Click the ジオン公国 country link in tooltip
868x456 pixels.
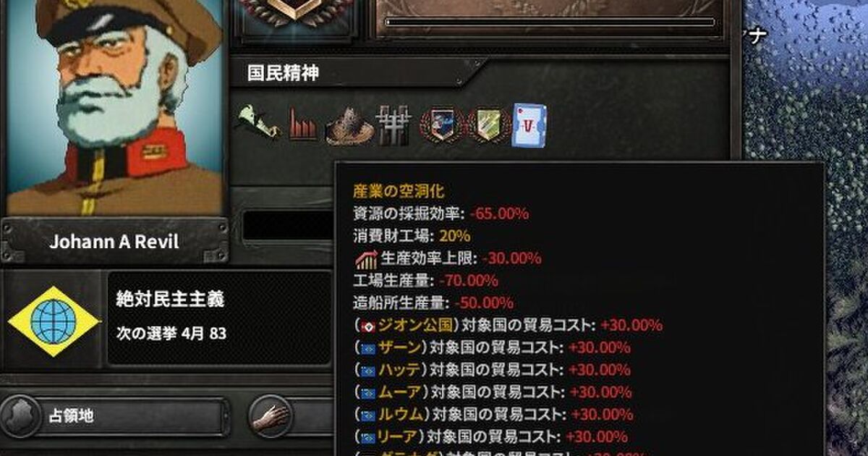(414, 325)
